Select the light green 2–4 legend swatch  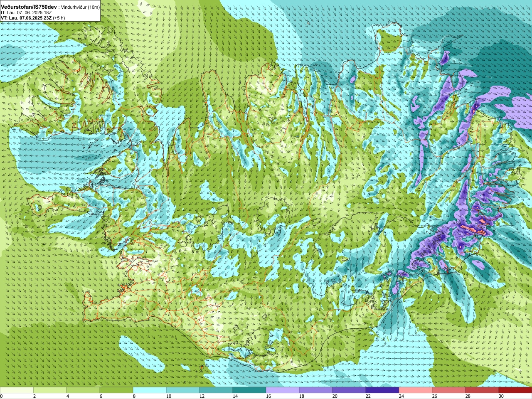(50, 390)
